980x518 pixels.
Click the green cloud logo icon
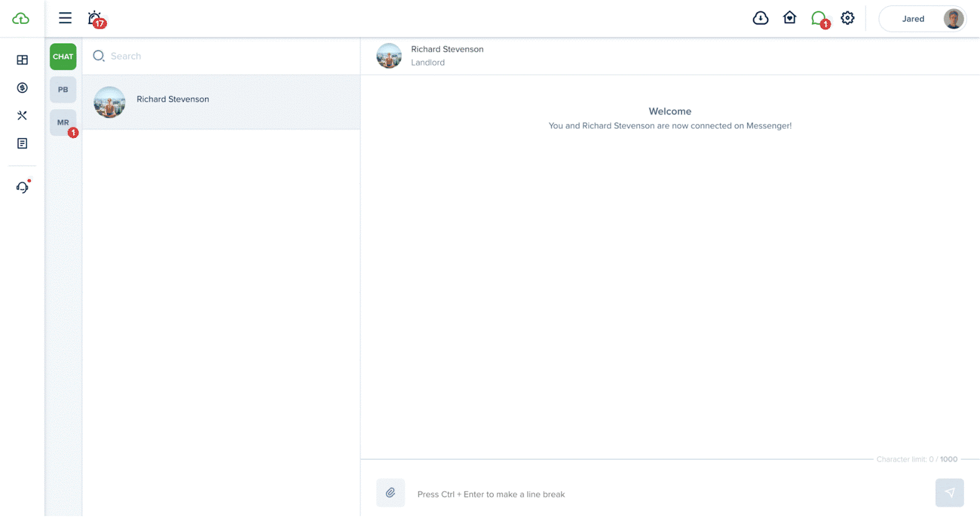[21, 18]
